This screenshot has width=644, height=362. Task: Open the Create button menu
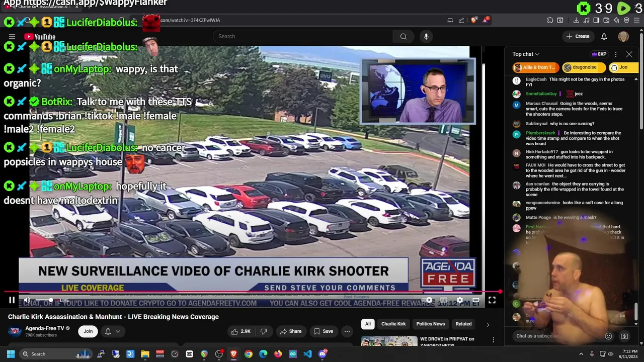click(x=578, y=36)
